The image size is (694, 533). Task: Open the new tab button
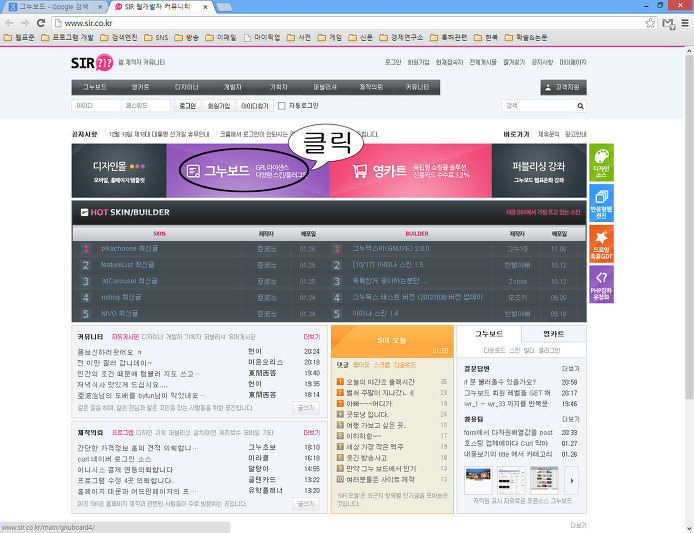click(x=224, y=7)
